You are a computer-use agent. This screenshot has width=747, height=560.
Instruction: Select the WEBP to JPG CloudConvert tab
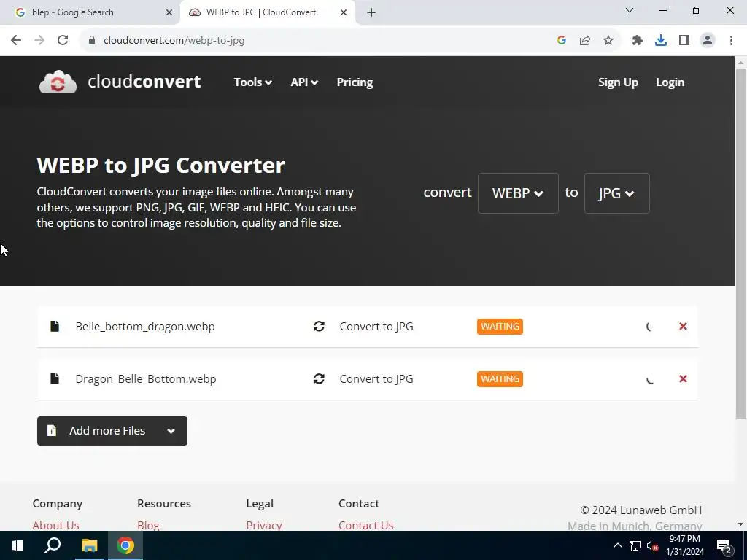[267, 12]
